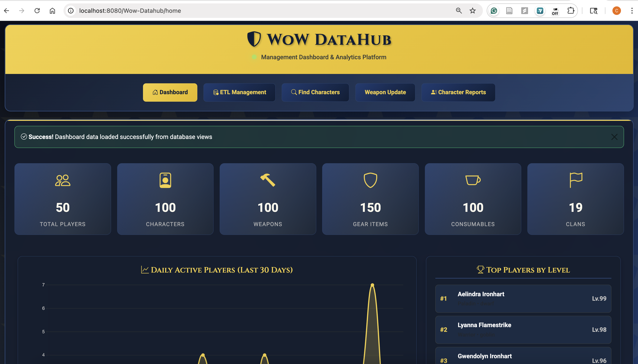Click the 50 Total Players value
638x364 pixels.
tap(63, 208)
